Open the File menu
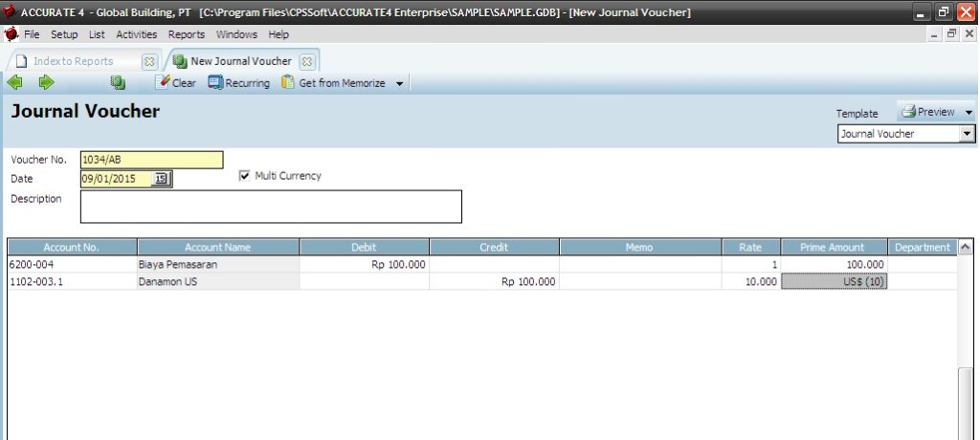 [32, 34]
